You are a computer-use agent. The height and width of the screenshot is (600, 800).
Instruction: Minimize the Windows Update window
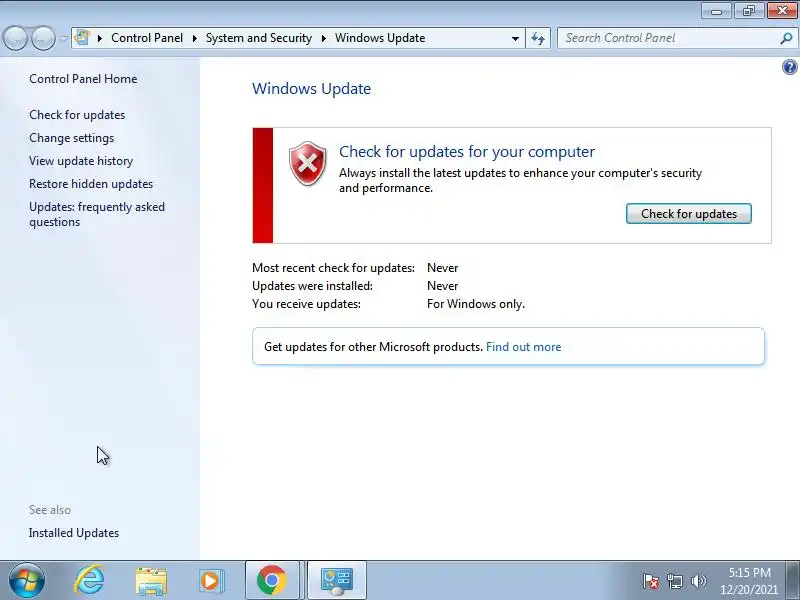717,10
